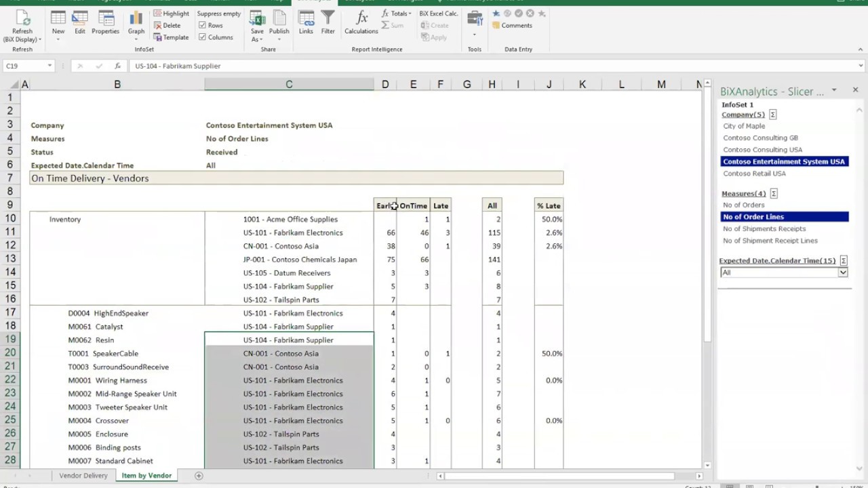Click the insert function fx icon in formula bar

point(117,66)
